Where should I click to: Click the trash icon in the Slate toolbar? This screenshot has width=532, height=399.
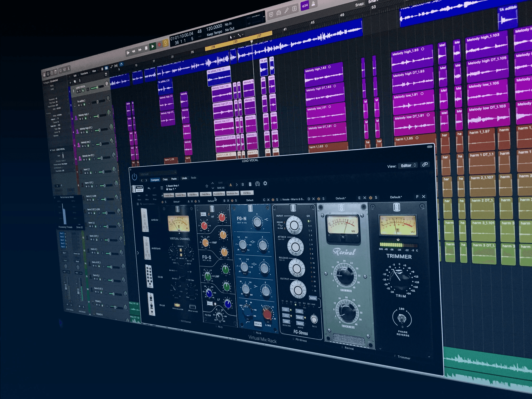[250, 184]
